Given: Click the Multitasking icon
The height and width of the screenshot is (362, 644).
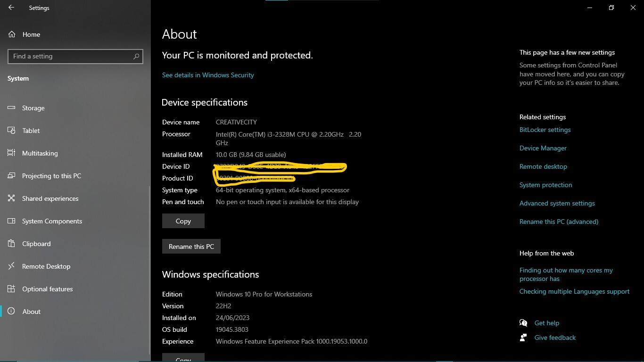Looking at the screenshot, I should [12, 153].
